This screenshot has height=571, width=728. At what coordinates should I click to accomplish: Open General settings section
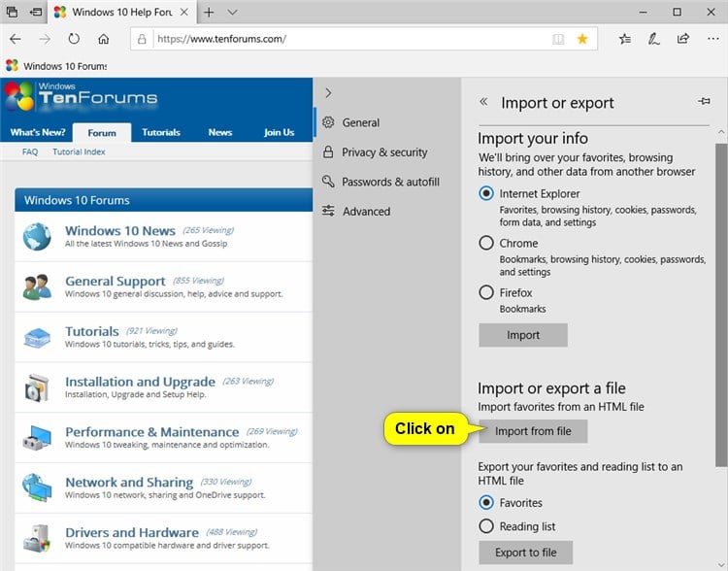coord(351,122)
